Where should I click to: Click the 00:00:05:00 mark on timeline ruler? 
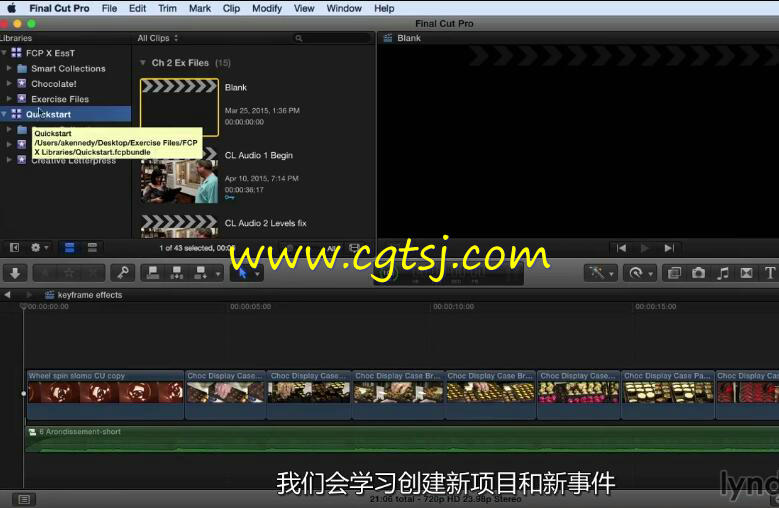click(x=250, y=307)
